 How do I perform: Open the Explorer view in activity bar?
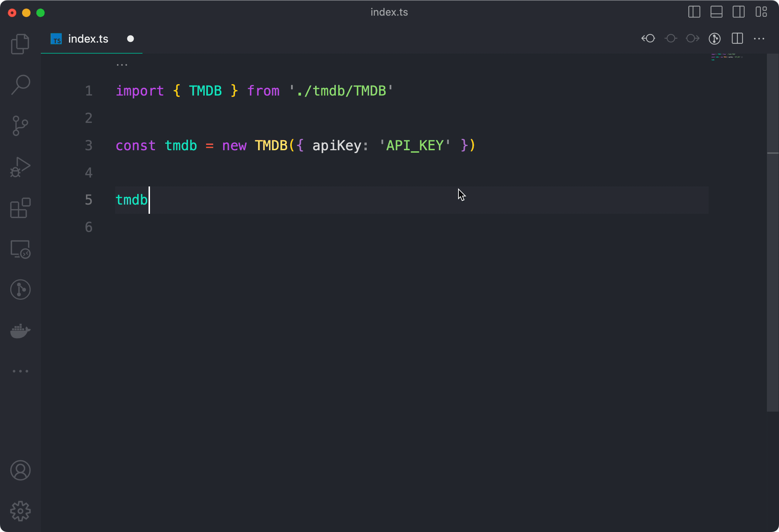point(20,44)
